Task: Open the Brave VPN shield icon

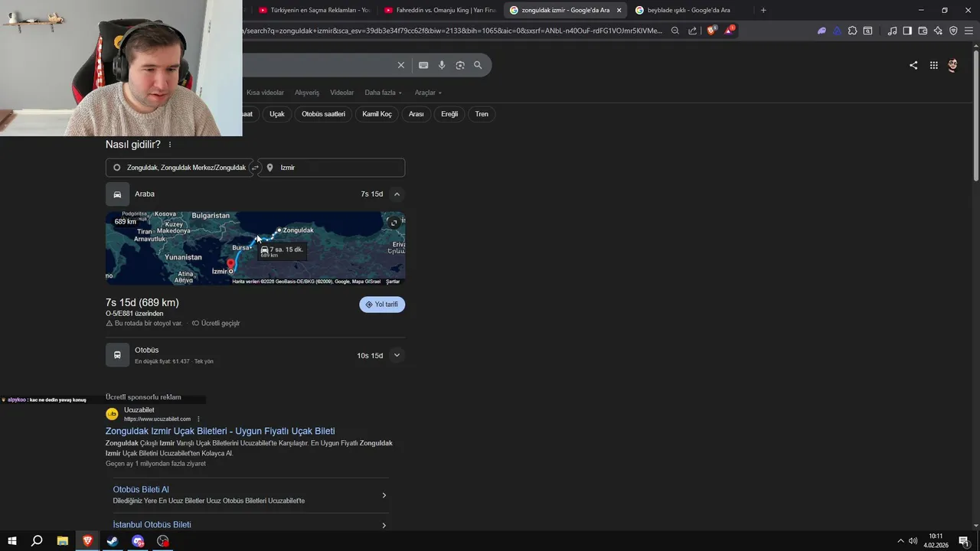Action: point(953,31)
